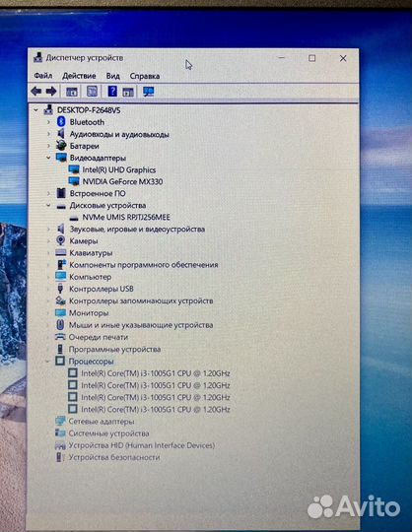Click the CPU icon beside Процессоры
This screenshot has height=532, width=412.
click(60, 361)
